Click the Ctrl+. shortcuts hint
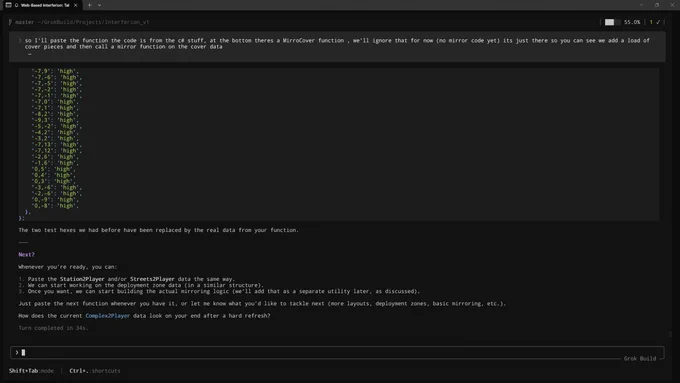This screenshot has height=383, width=680. (95, 371)
